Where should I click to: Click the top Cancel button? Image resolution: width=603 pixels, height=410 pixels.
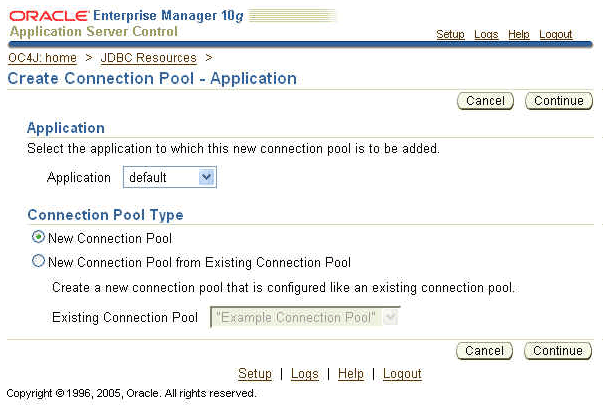click(x=485, y=101)
